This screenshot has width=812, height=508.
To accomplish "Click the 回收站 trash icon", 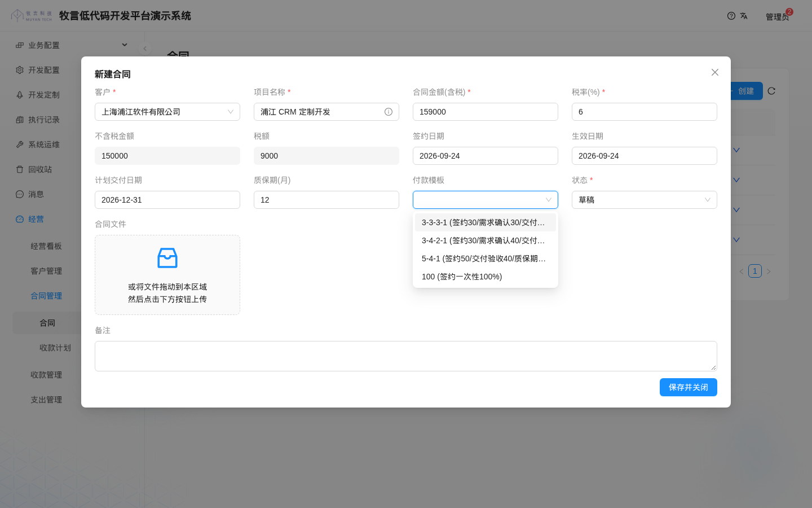I will coord(20,169).
